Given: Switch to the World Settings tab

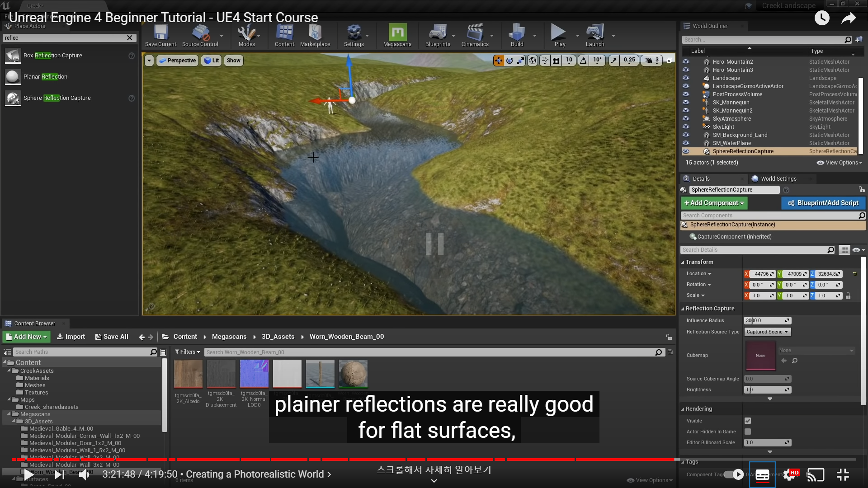Looking at the screenshot, I should 778,179.
